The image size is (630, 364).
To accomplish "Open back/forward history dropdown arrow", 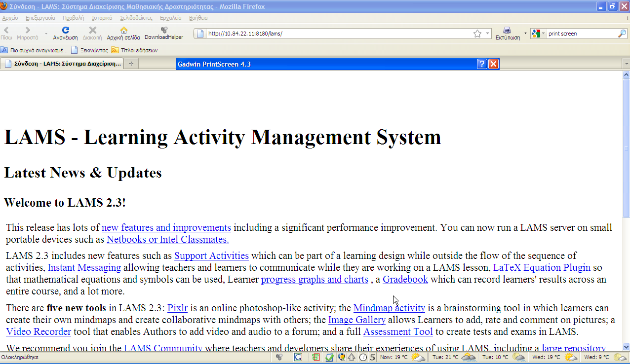I will pos(46,34).
